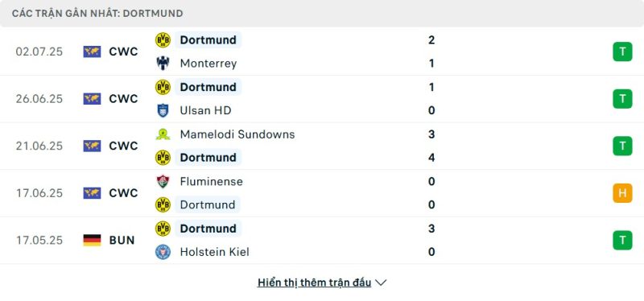Click the CWC label on 26.06.25 row

point(123,99)
